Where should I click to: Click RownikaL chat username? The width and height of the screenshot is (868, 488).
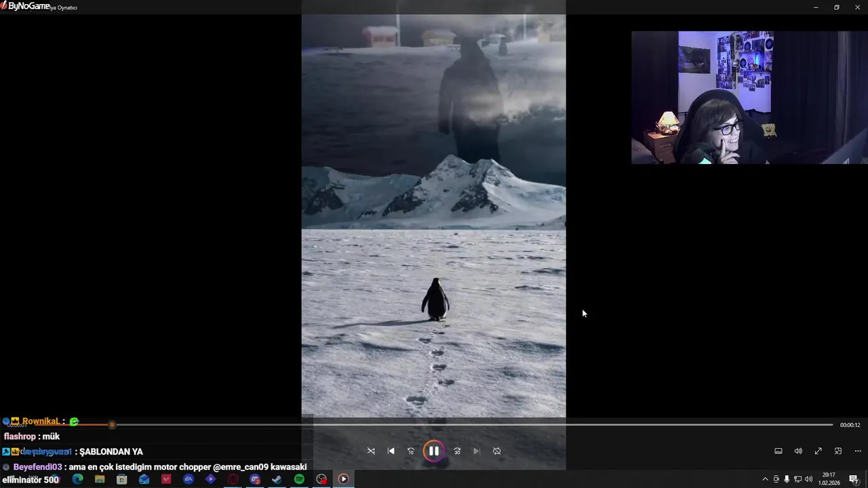41,422
